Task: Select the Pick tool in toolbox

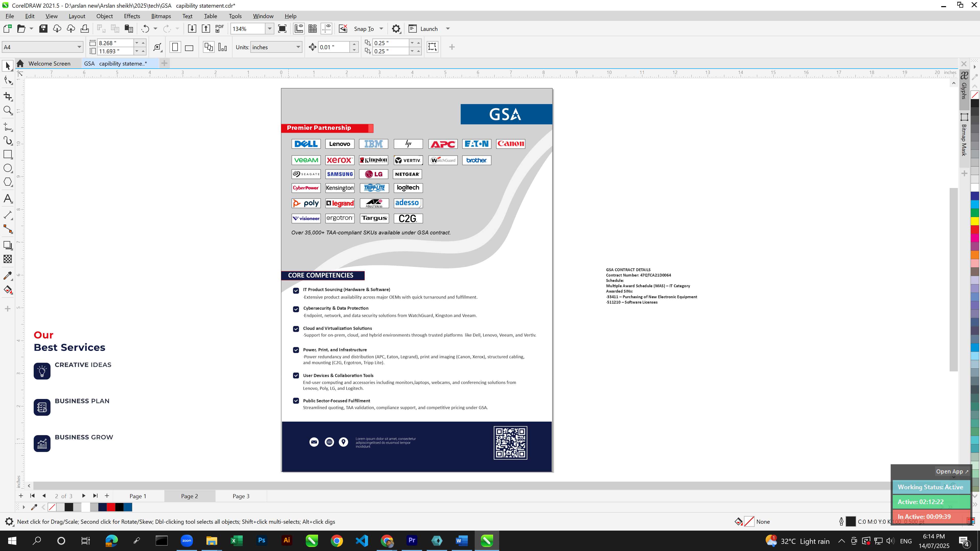Action: point(8,66)
